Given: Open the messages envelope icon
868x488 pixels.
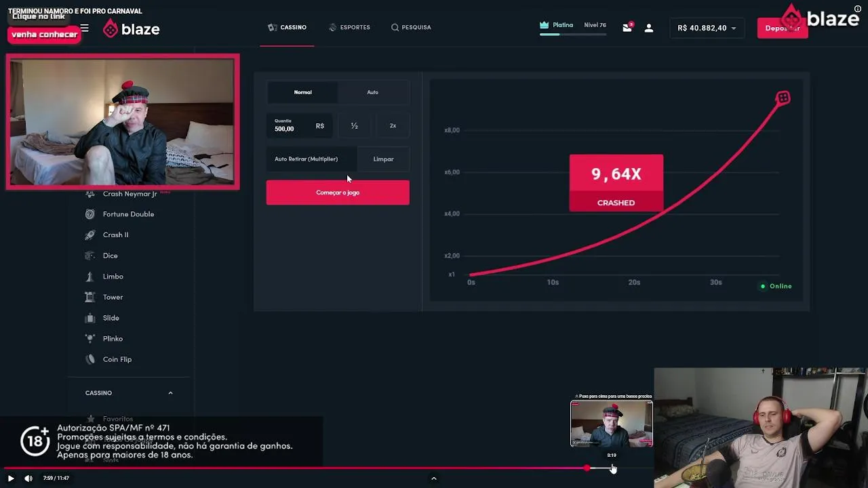Looking at the screenshot, I should tap(627, 28).
